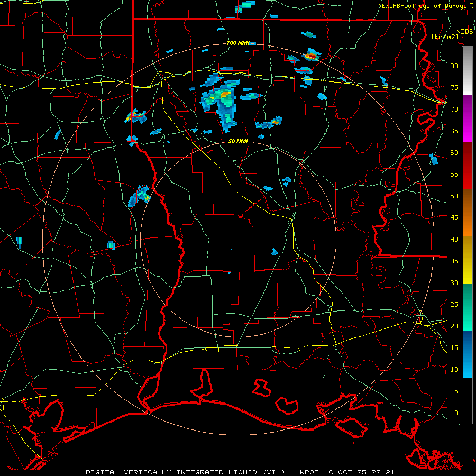Click the 45 value on the scale
Screen dimensions: 476x476
454,218
